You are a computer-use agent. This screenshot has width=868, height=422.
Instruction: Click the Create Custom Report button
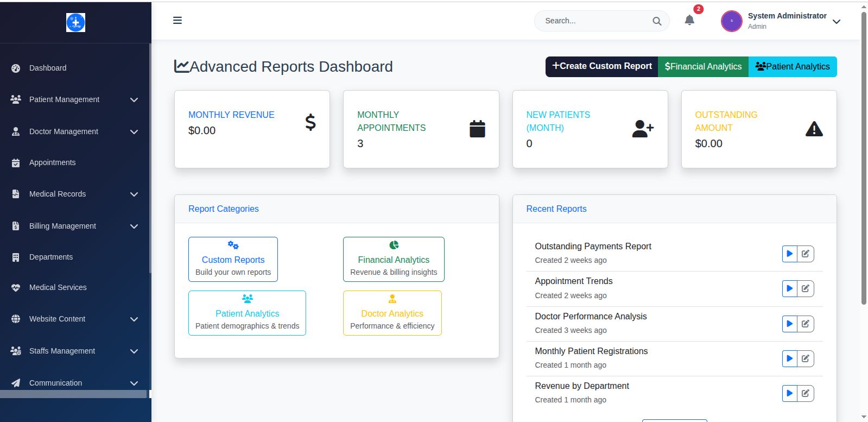601,66
